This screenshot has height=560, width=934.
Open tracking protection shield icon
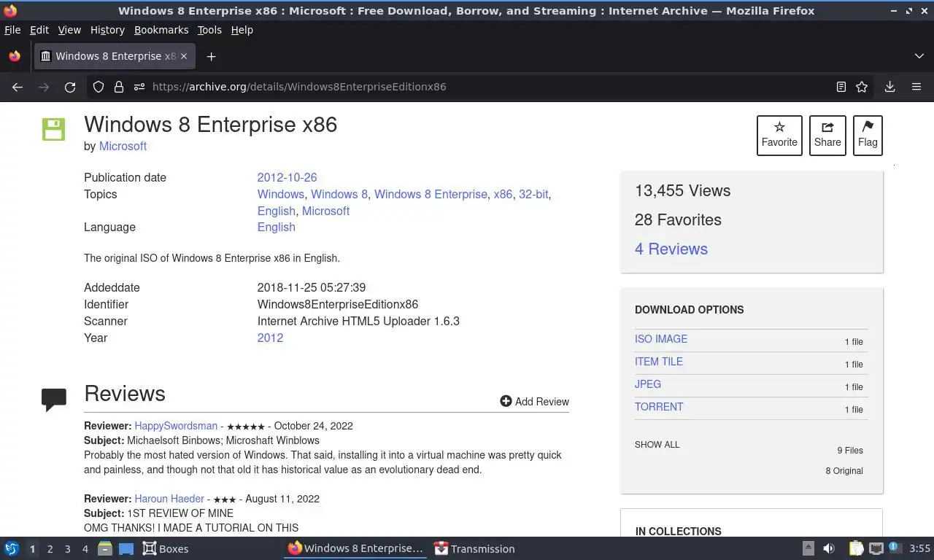tap(99, 87)
